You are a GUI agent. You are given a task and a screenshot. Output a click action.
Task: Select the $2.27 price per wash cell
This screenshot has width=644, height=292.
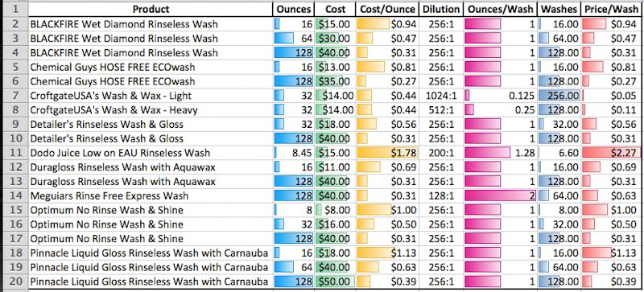[612, 153]
